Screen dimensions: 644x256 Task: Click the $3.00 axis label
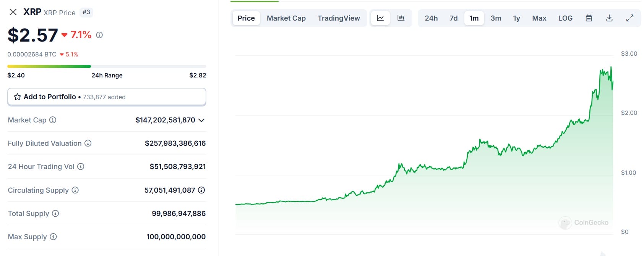pyautogui.click(x=629, y=54)
